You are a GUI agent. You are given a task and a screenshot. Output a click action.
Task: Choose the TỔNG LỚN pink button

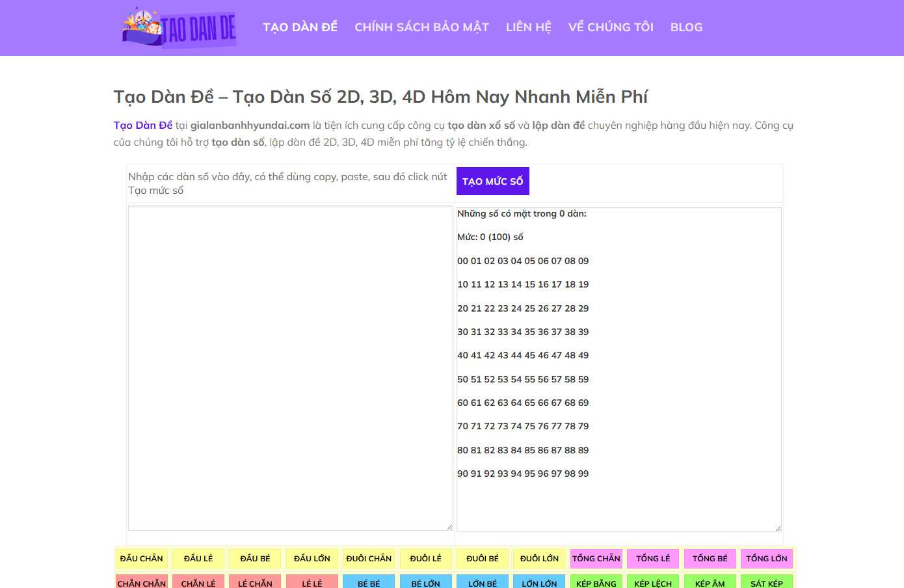(767, 559)
